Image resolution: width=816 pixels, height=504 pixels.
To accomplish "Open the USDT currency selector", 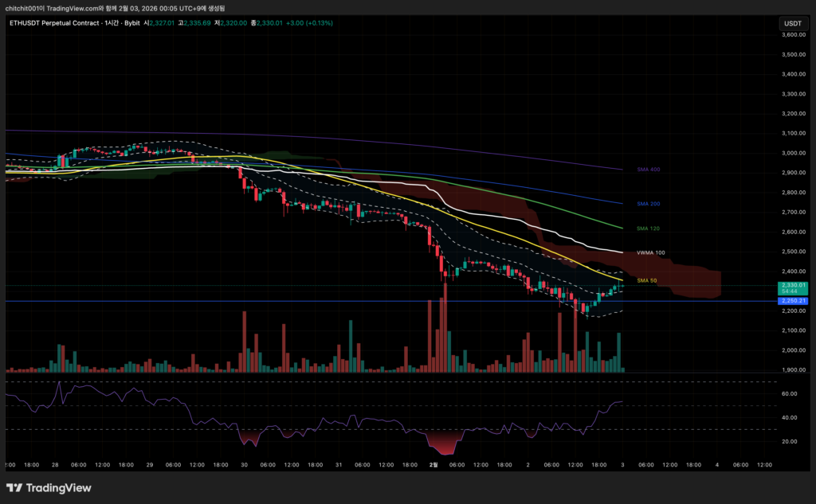I will point(792,24).
